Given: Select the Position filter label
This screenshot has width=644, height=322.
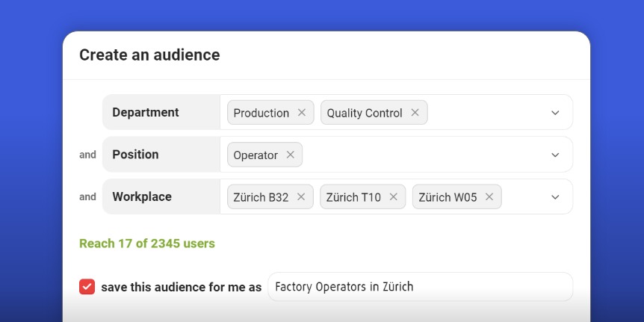Looking at the screenshot, I should (x=135, y=155).
